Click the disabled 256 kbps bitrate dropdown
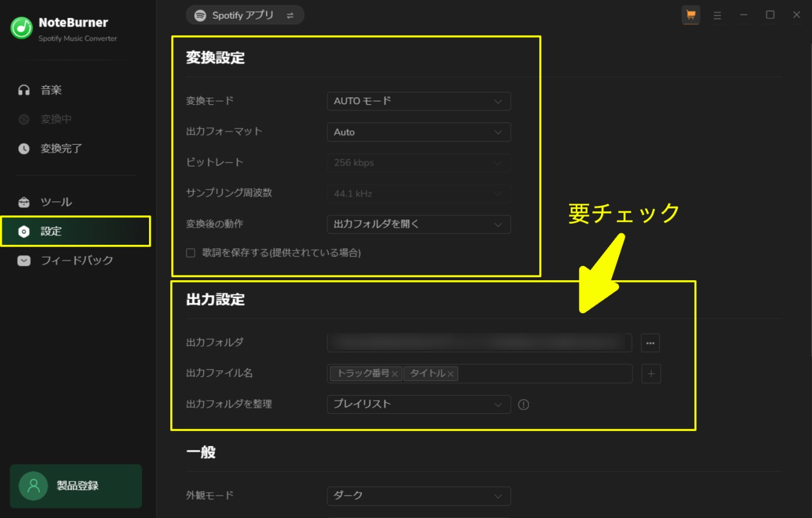 [419, 162]
